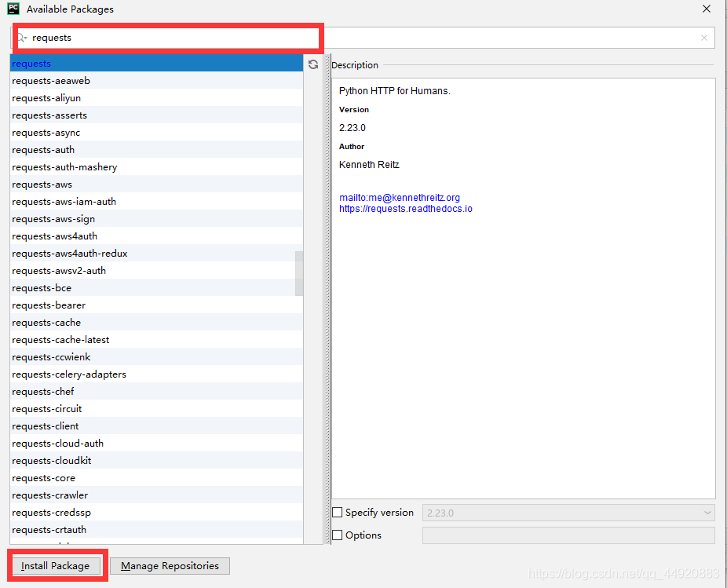Select requests-circuit in the list
This screenshot has height=588, width=727.
coord(156,408)
